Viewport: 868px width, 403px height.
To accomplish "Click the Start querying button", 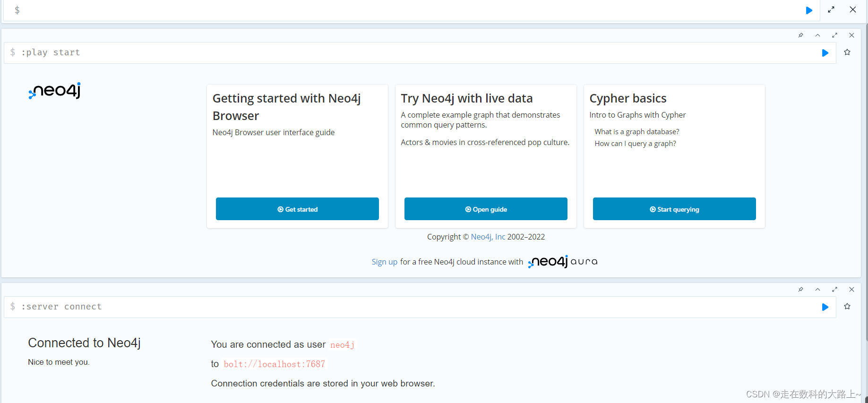I will click(x=674, y=209).
